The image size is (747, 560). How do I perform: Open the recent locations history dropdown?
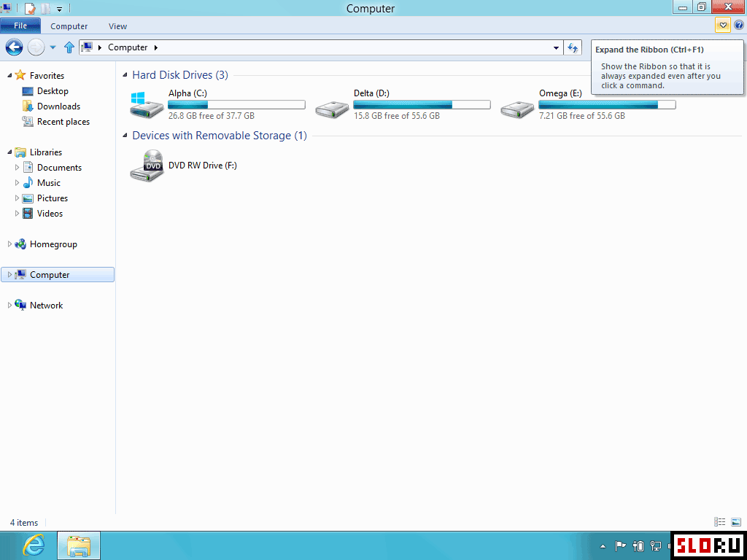coord(53,47)
